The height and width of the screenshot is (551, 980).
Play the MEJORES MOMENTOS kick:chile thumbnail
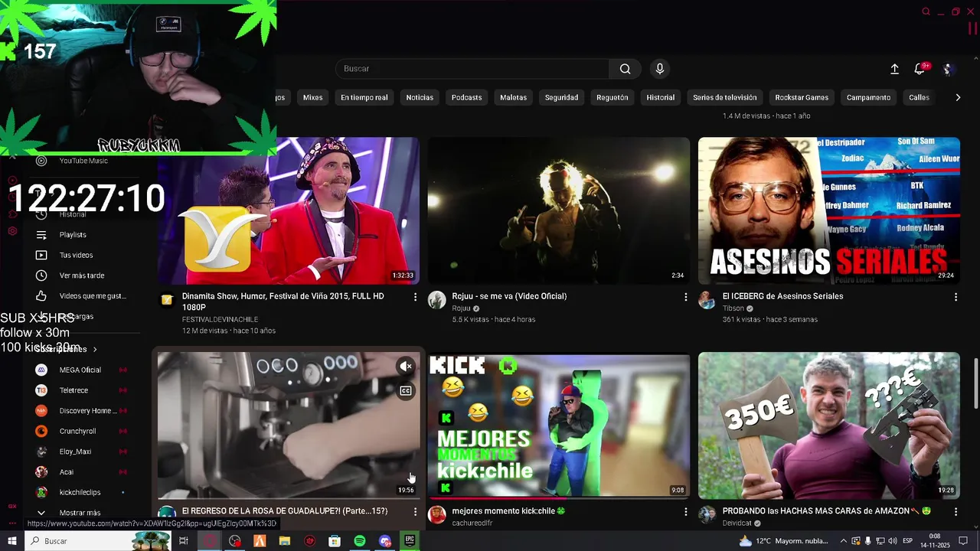[559, 425]
